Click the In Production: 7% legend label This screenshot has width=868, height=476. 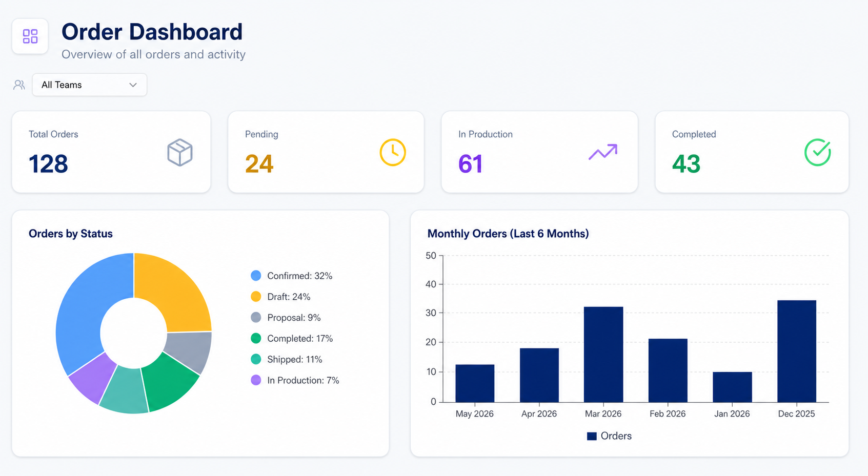pos(303,380)
